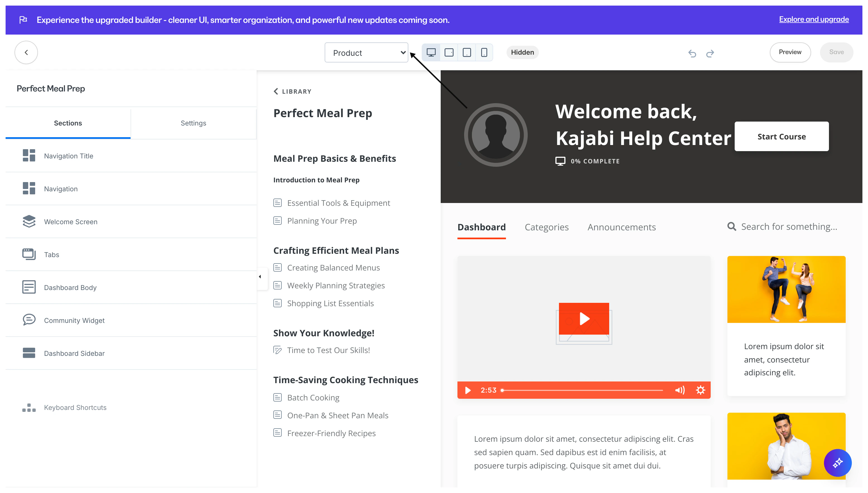
Task: Click the Preview button
Action: point(790,52)
